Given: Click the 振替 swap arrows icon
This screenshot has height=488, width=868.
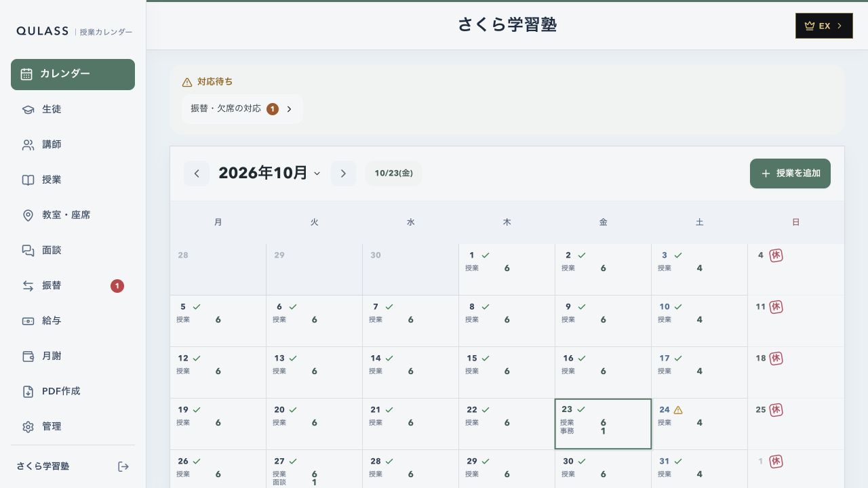Looking at the screenshot, I should click(x=28, y=285).
